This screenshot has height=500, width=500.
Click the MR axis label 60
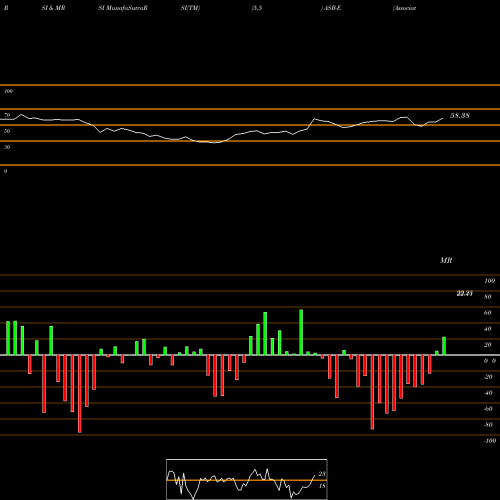[x=488, y=313]
